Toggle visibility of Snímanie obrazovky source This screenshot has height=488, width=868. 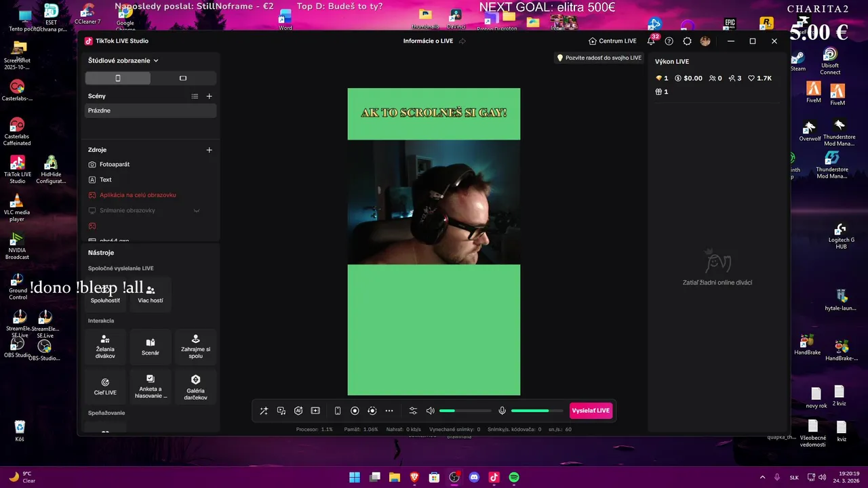pos(197,211)
